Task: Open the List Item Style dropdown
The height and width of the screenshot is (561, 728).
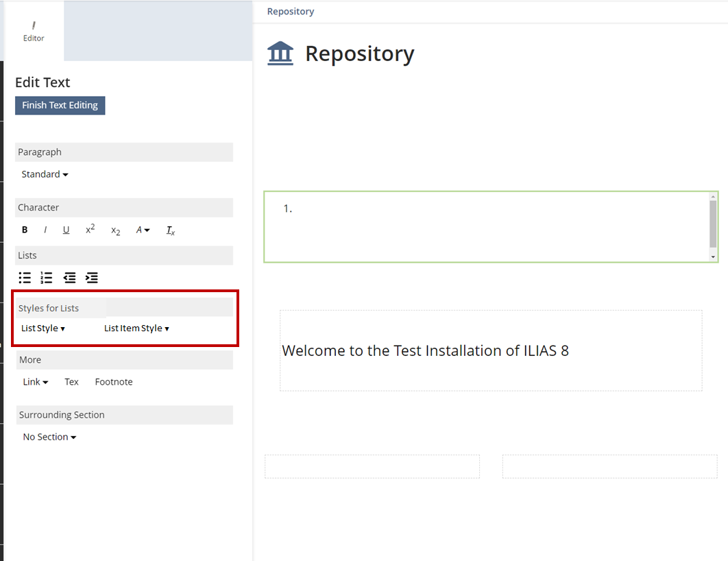Action: tap(136, 329)
